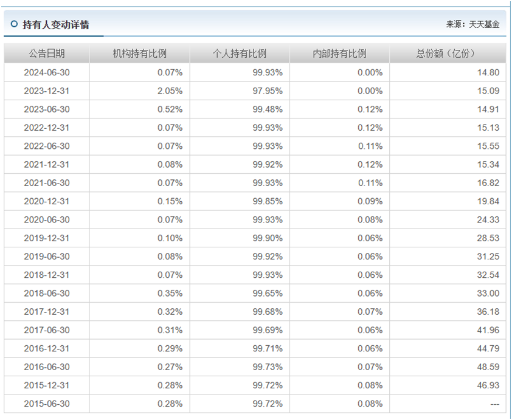Click total shares value 28.53
Viewport: 512px width, 420px height.
tap(488, 238)
